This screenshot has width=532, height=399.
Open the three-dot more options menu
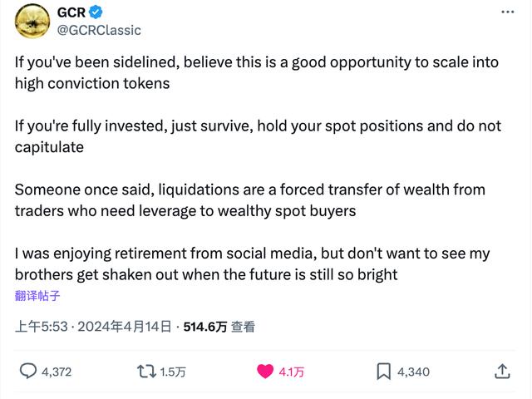[508, 12]
